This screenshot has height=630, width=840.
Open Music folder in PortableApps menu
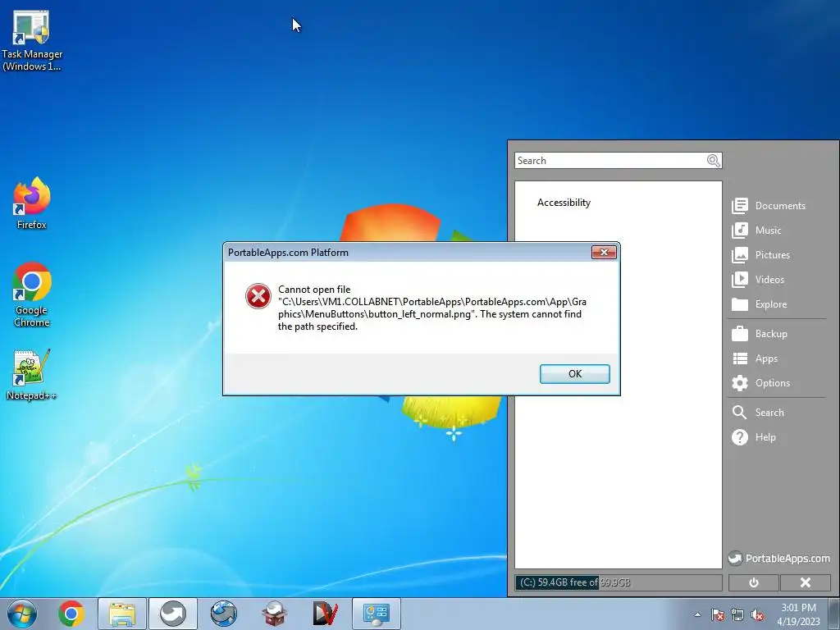(x=757, y=231)
